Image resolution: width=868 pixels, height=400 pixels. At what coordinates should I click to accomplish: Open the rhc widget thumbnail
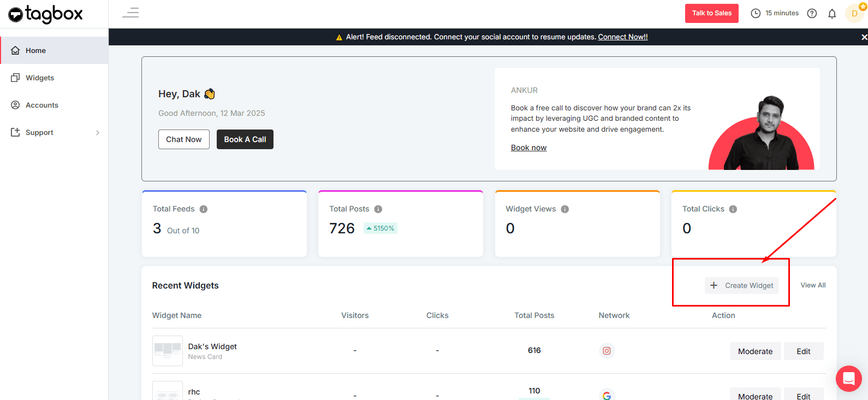click(x=168, y=391)
